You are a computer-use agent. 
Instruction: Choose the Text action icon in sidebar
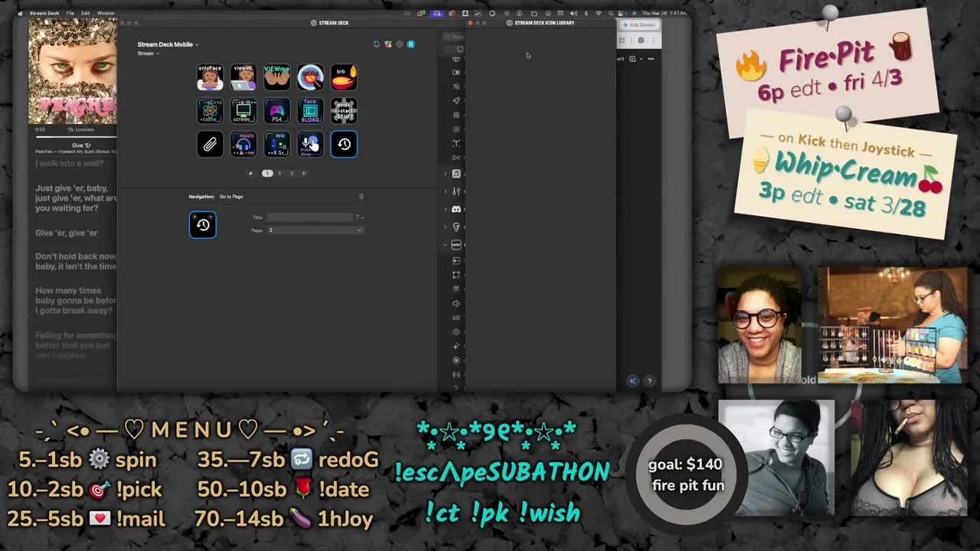456,143
